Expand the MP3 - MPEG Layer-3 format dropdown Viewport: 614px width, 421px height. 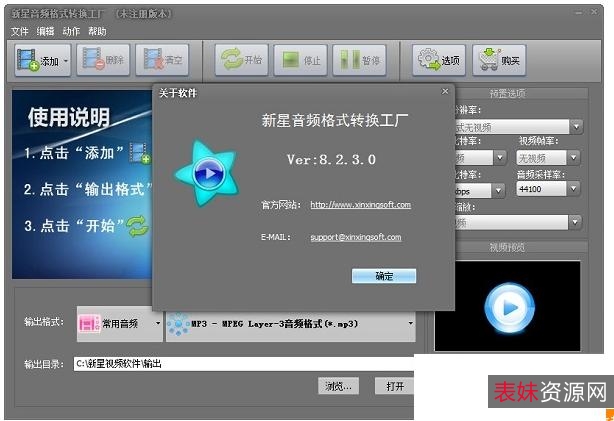tap(410, 323)
